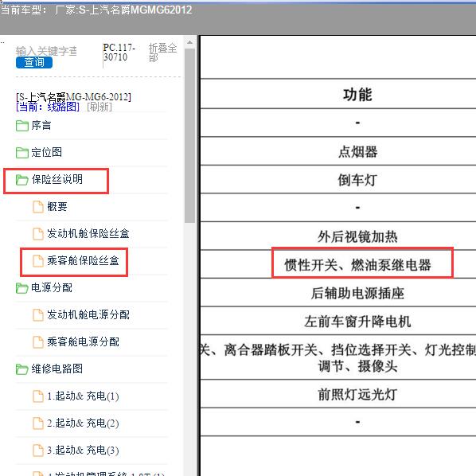476x476 pixels.
Task: Select the 调节、摄像头 table cell
Action: point(357,366)
